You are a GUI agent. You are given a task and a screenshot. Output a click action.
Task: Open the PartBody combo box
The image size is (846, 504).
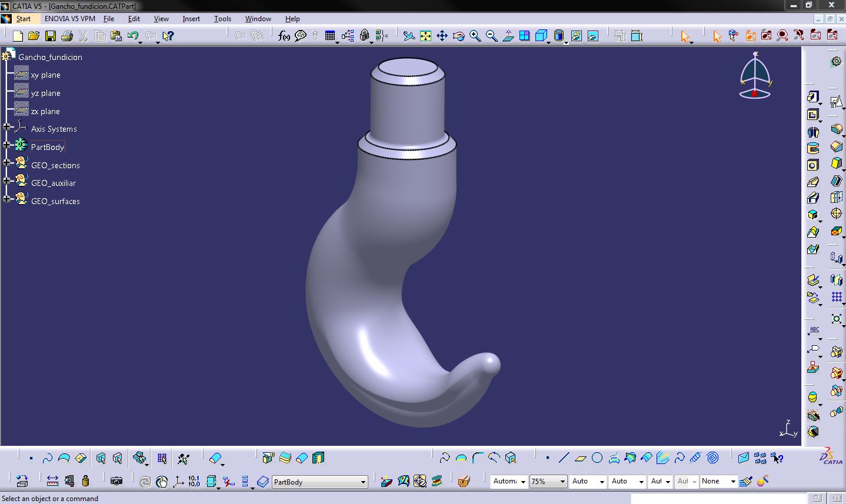click(x=319, y=482)
